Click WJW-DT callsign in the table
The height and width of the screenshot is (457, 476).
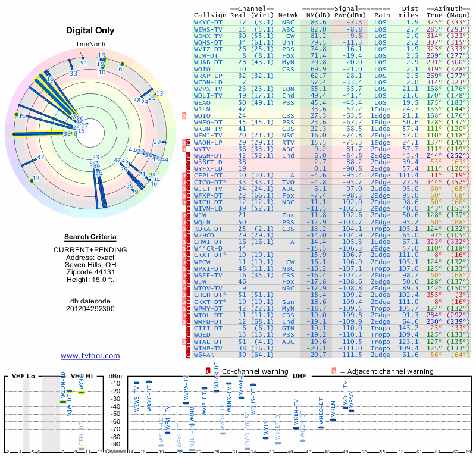(x=206, y=55)
